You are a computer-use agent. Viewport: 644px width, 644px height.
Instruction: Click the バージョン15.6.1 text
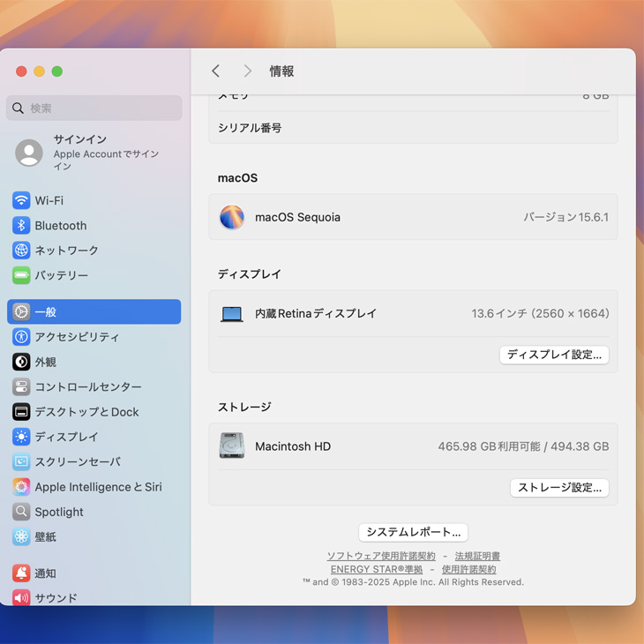[565, 217]
